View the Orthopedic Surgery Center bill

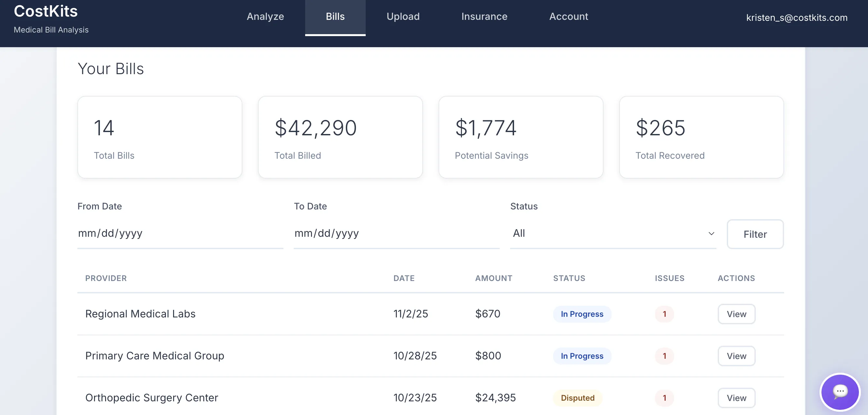click(736, 398)
